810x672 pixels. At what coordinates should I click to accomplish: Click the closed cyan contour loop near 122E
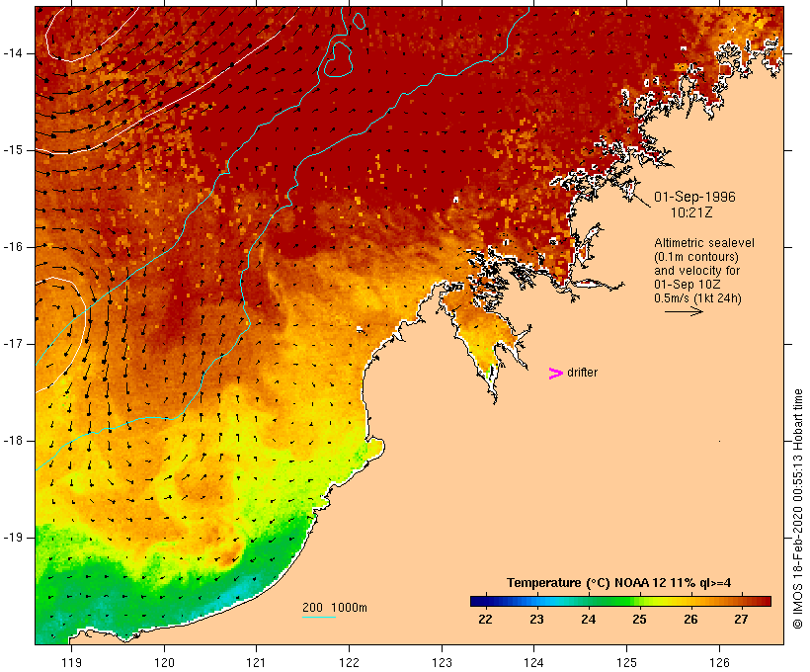[338, 59]
